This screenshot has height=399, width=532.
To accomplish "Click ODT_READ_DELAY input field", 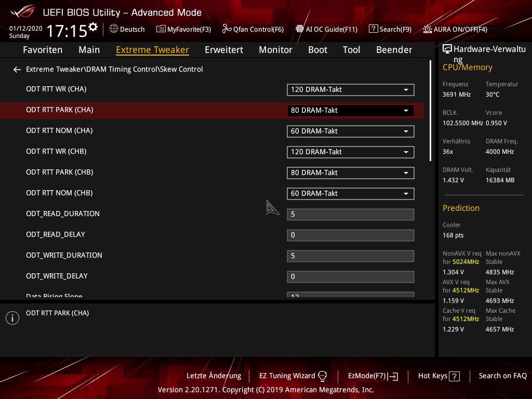I will click(351, 235).
